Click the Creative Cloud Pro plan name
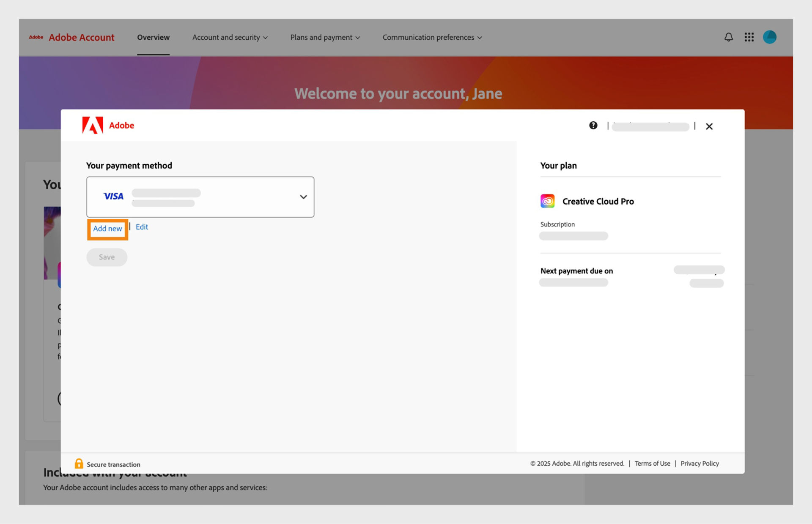This screenshot has height=524, width=812. [598, 202]
